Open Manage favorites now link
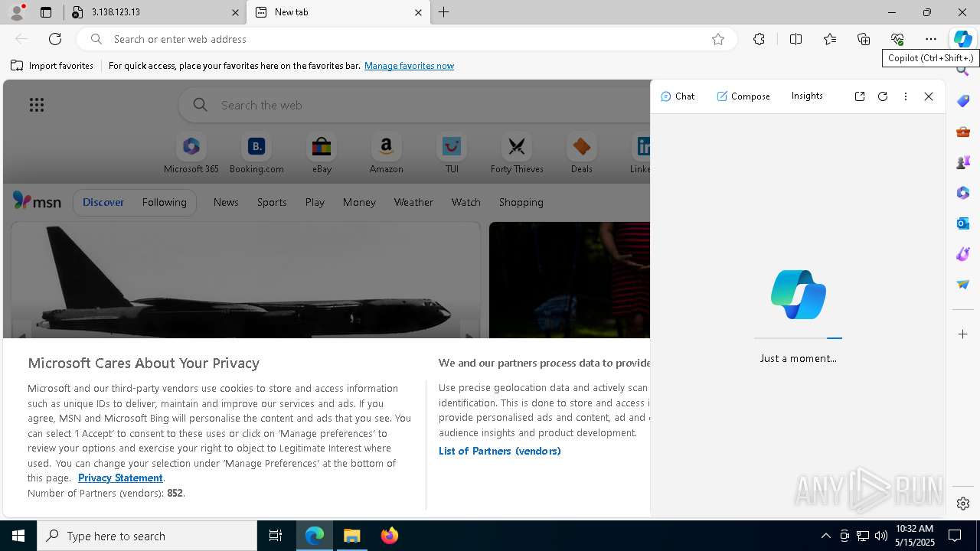Viewport: 980px width, 551px height. point(409,66)
